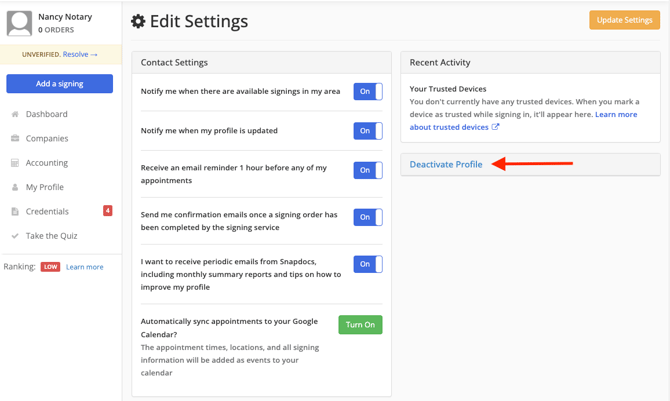Toggle notify when my profile is updated
Image resolution: width=670 pixels, height=401 pixels.
pyautogui.click(x=368, y=131)
